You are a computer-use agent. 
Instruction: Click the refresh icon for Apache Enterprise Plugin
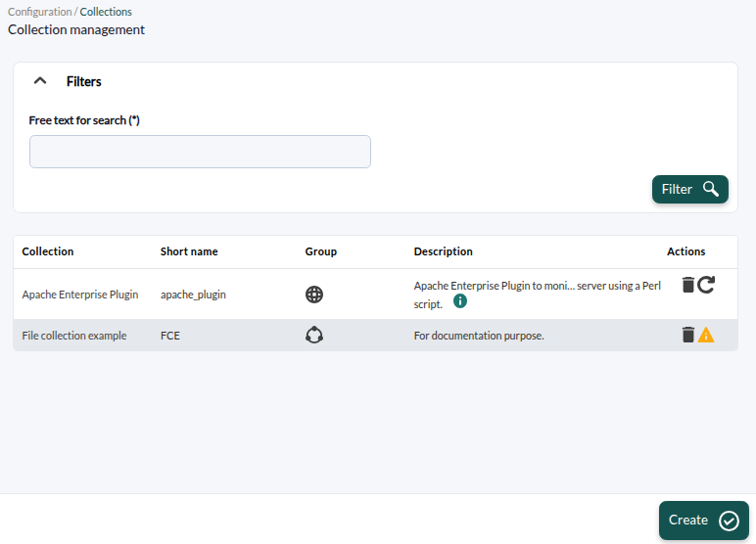tap(706, 285)
